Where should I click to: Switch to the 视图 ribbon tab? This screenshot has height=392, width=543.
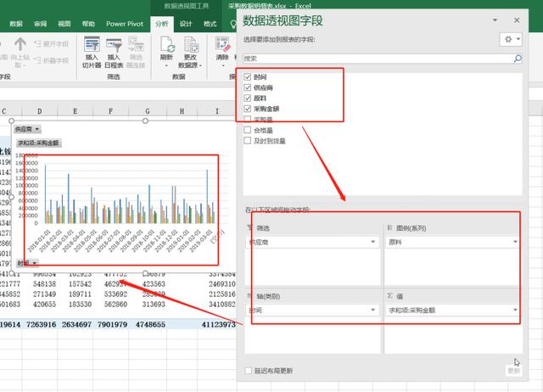coord(64,24)
